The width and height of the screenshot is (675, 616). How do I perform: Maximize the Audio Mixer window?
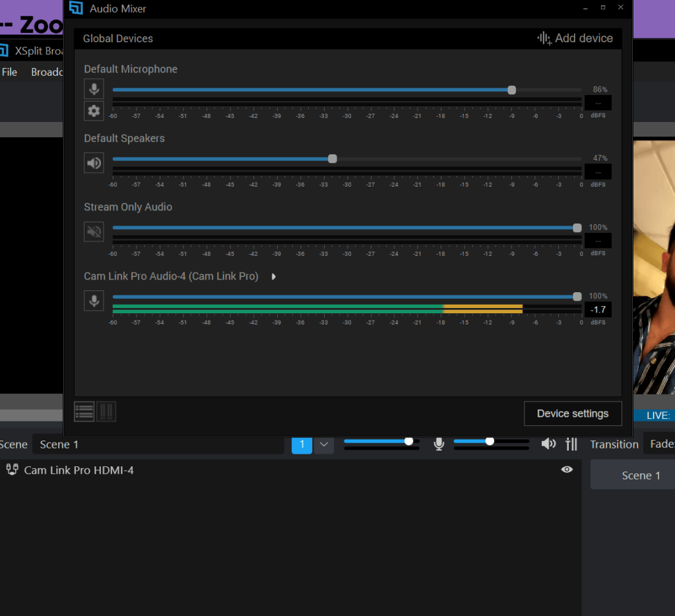[x=603, y=8]
